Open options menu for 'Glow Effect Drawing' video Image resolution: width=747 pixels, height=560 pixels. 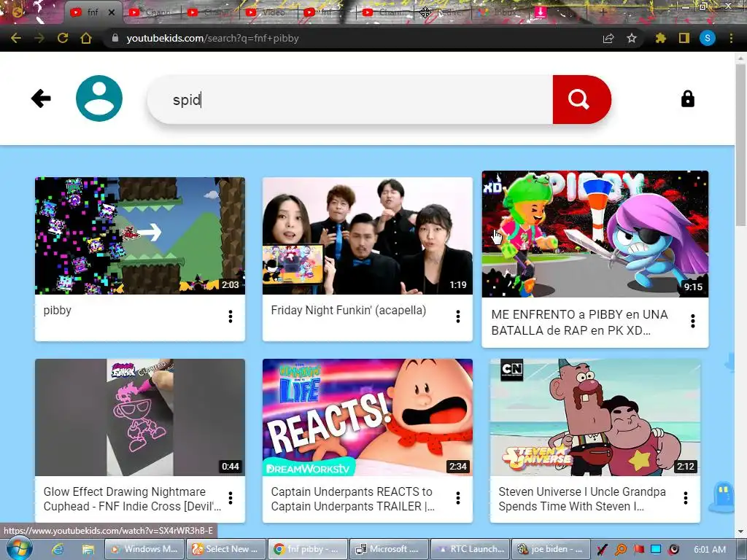pos(230,498)
